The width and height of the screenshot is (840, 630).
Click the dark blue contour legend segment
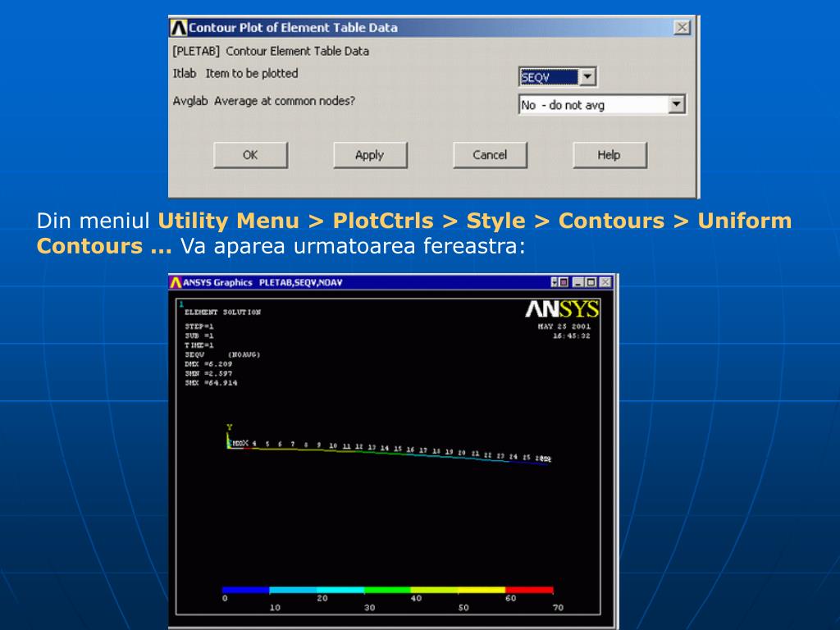pyautogui.click(x=245, y=590)
